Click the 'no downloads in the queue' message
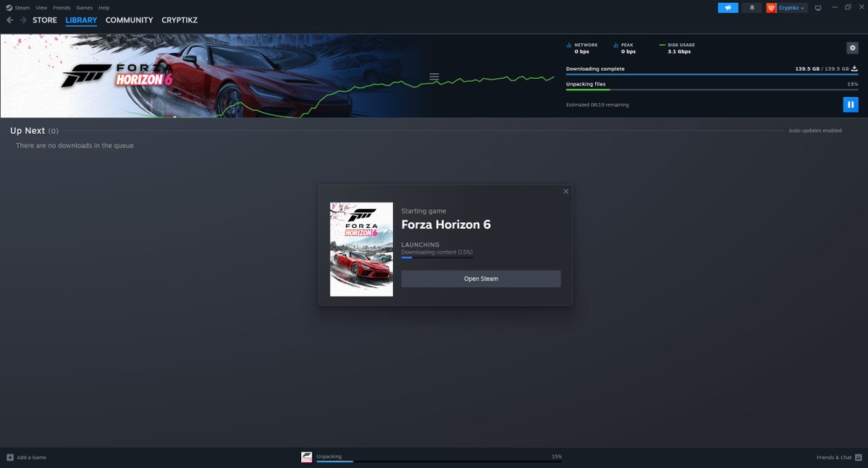Screen dimensions: 868x468 [x=75, y=145]
